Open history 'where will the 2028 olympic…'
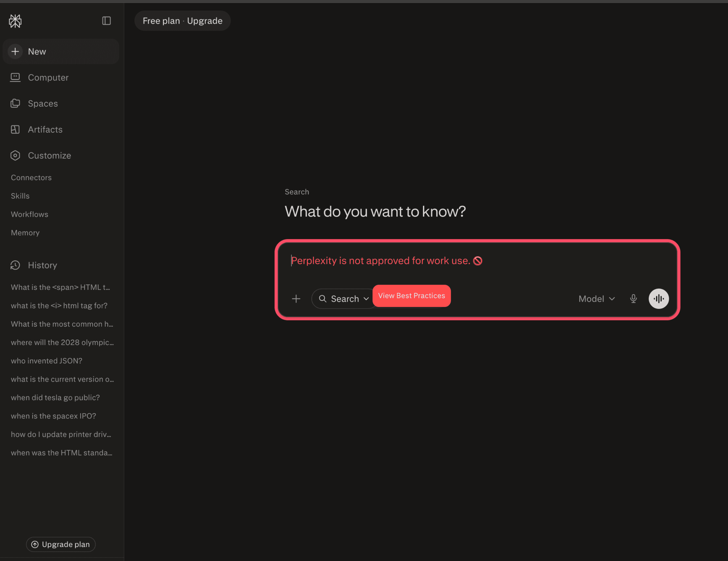This screenshot has width=728, height=561. point(62,342)
